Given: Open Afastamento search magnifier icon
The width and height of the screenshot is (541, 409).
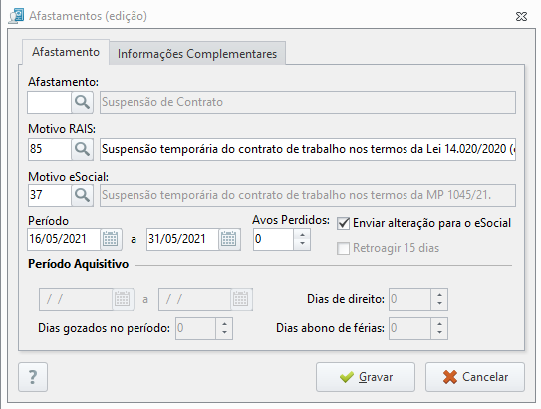Looking at the screenshot, I should pos(82,103).
